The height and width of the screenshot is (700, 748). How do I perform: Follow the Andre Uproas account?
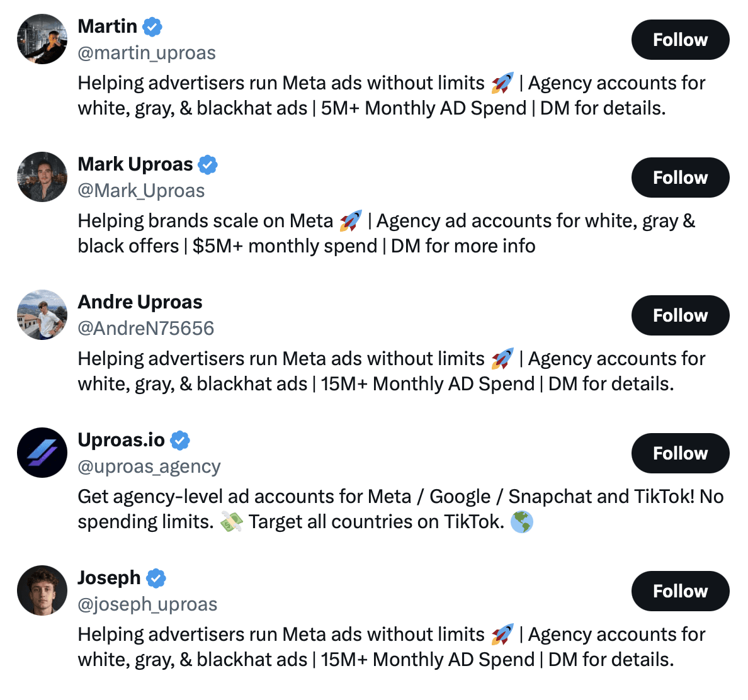[680, 315]
